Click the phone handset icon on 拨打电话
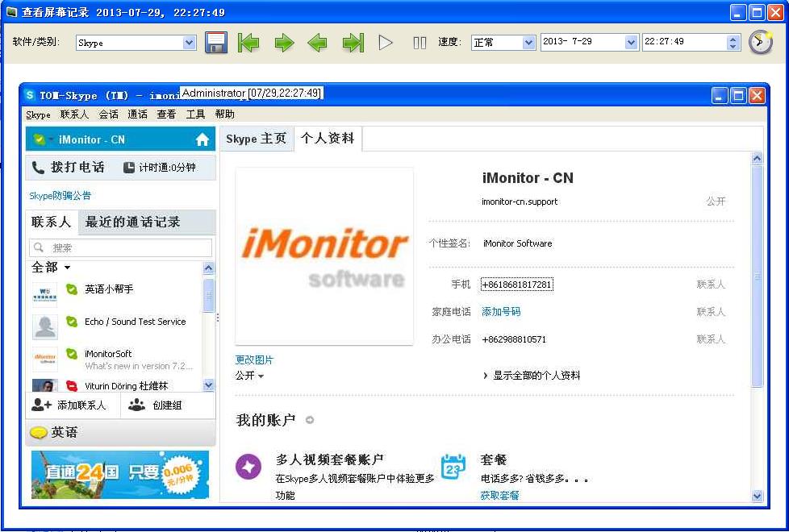The width and height of the screenshot is (789, 532). point(38,168)
